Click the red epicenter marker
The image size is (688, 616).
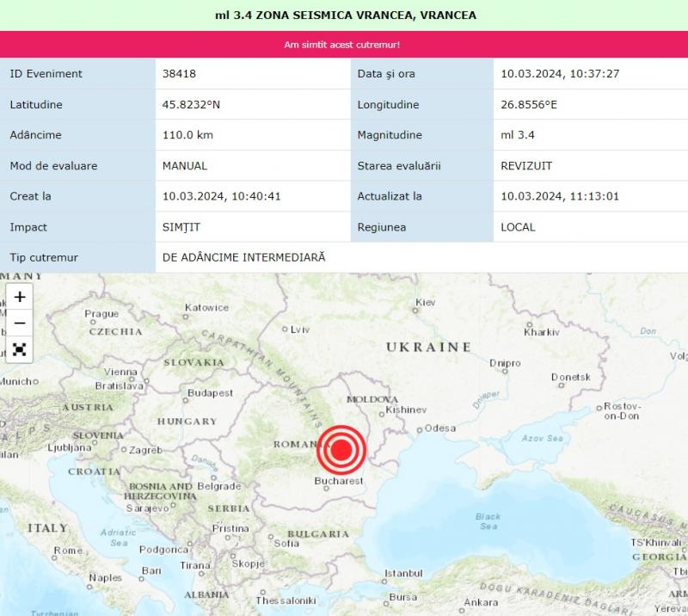[342, 448]
